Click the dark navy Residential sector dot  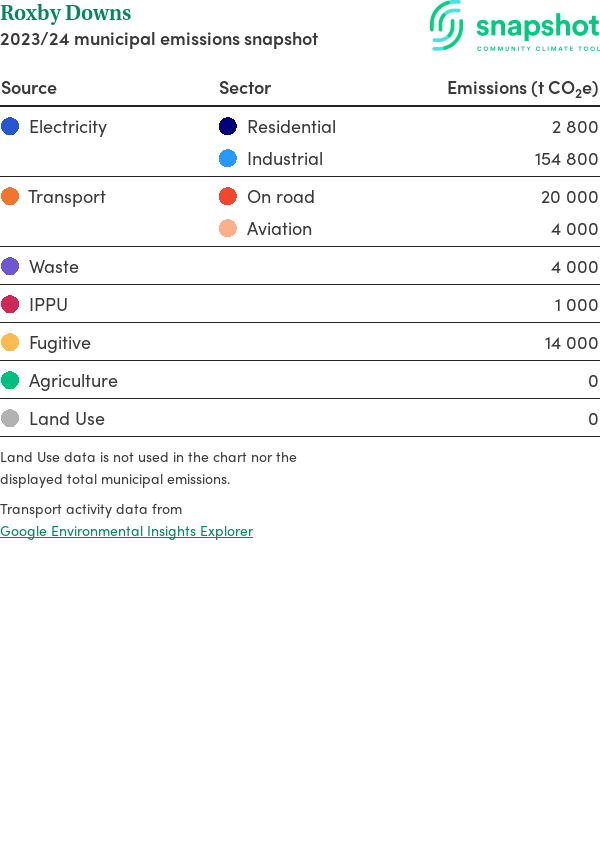[228, 127]
